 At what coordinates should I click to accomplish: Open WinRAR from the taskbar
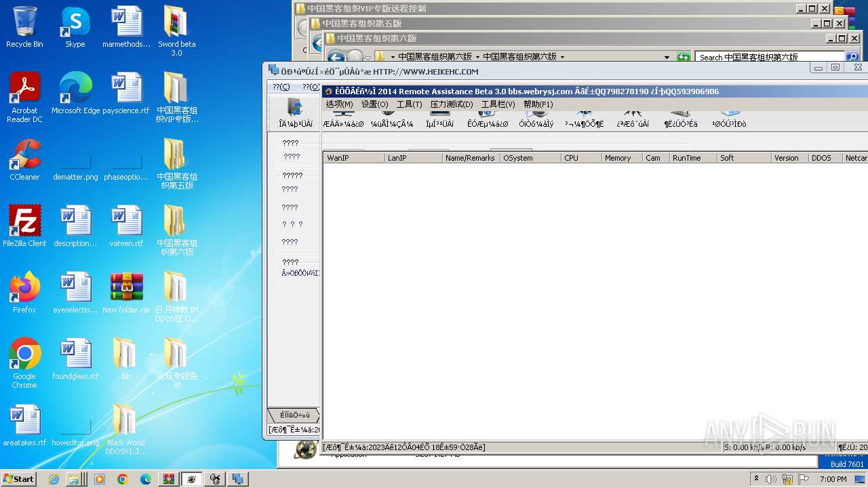pyautogui.click(x=168, y=479)
